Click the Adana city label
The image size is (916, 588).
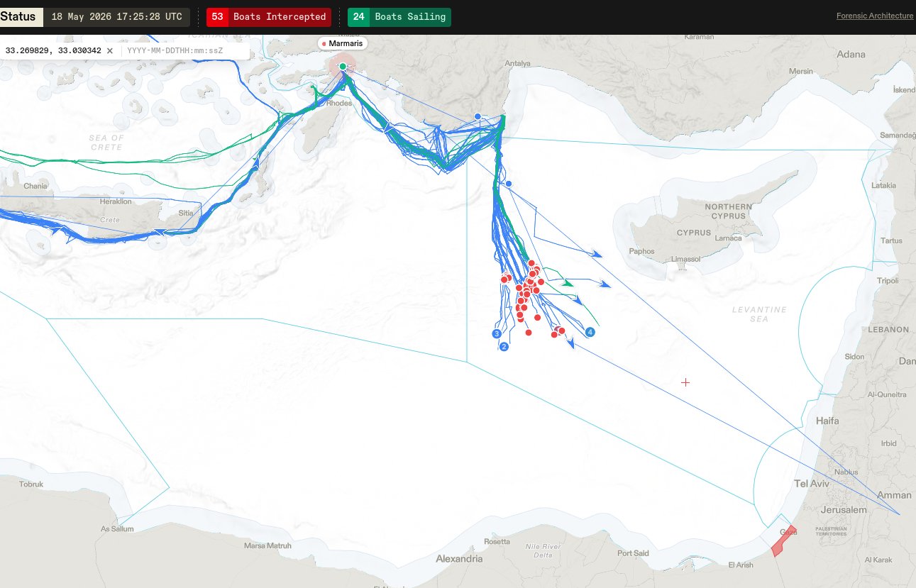click(x=851, y=54)
